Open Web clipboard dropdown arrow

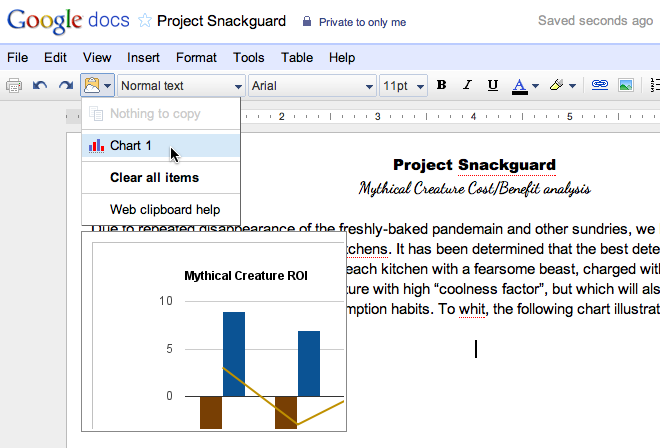pyautogui.click(x=107, y=86)
